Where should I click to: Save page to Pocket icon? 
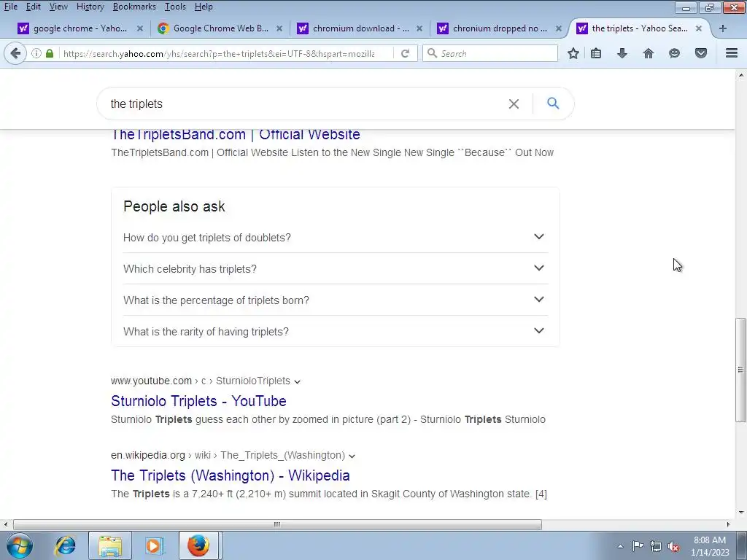(701, 53)
